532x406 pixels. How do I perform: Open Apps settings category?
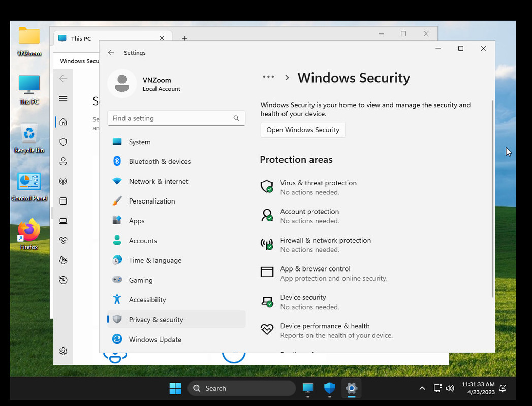point(176,221)
